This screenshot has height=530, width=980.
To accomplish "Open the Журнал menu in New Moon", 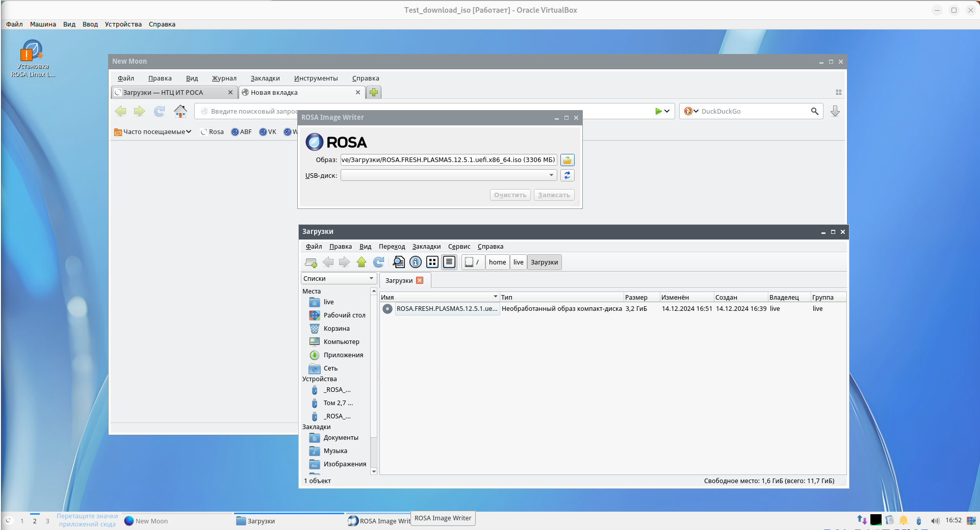I will pyautogui.click(x=224, y=78).
